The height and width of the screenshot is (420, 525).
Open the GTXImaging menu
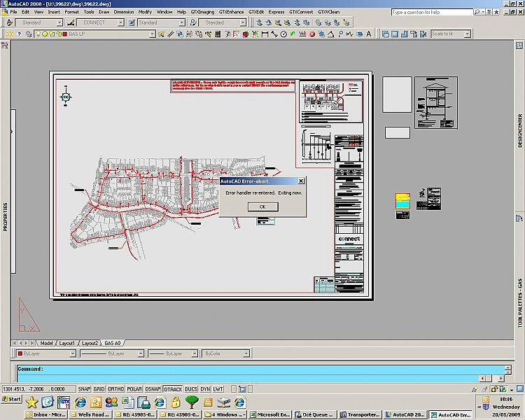click(x=202, y=12)
